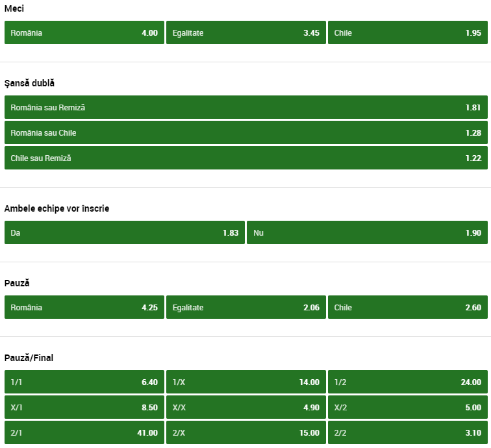Select Da for both teams to score
This screenshot has width=491, height=448.
[124, 232]
